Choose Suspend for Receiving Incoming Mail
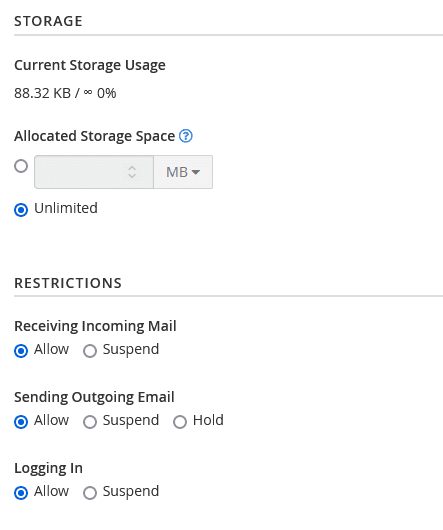 point(90,351)
